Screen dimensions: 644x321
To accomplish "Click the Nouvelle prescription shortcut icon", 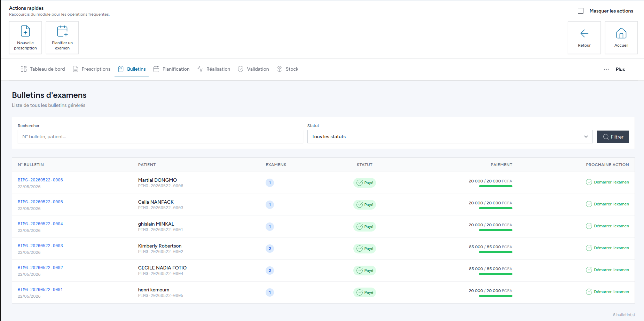I will pos(25,31).
